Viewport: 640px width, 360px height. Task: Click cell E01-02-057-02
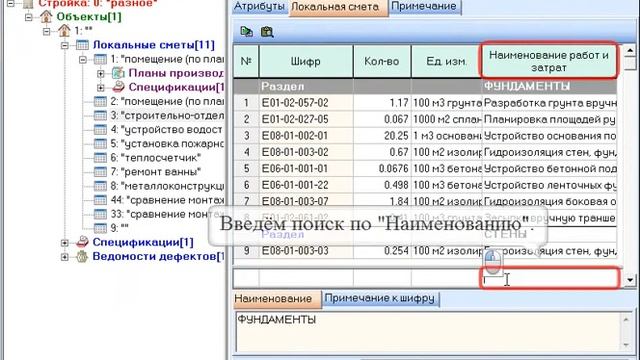(x=306, y=103)
